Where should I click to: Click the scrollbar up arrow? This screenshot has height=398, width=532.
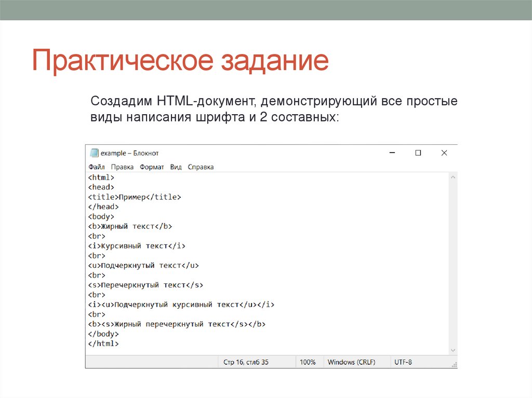click(453, 177)
